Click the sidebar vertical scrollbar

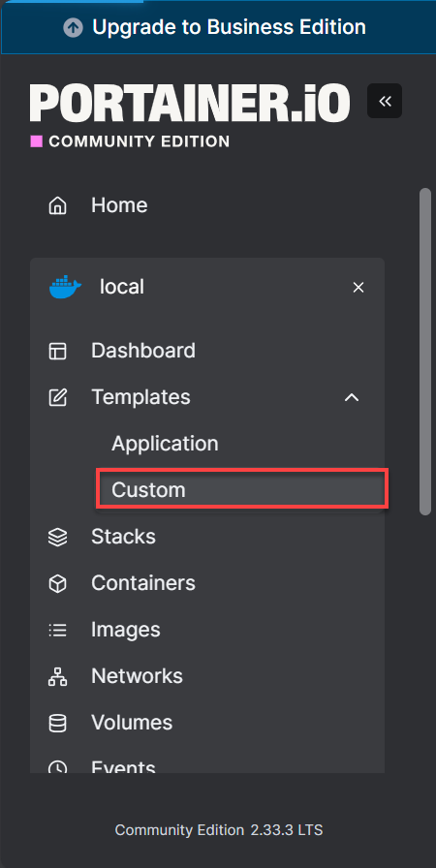coord(425,352)
